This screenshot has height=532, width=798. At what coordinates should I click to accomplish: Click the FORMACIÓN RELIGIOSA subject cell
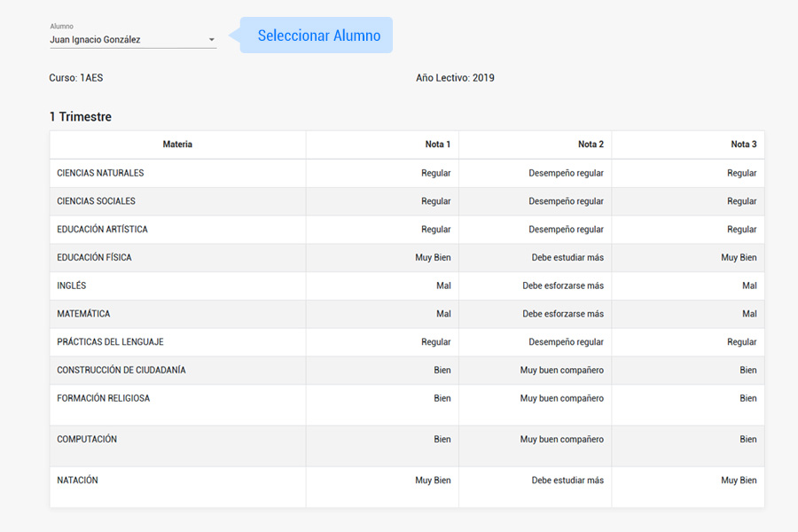point(103,399)
